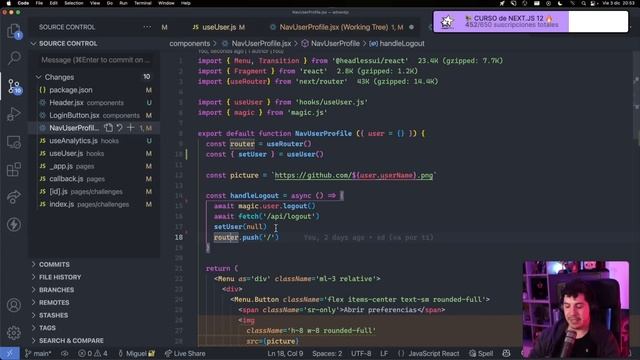The height and width of the screenshot is (360, 640).
Task: Open the Extensions view icon
Action: pyautogui.click(x=14, y=169)
